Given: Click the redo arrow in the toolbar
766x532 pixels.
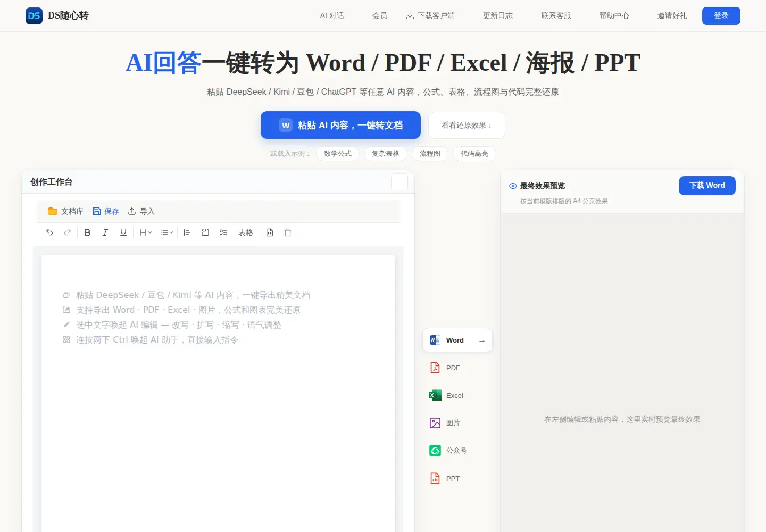Looking at the screenshot, I should click(x=68, y=232).
